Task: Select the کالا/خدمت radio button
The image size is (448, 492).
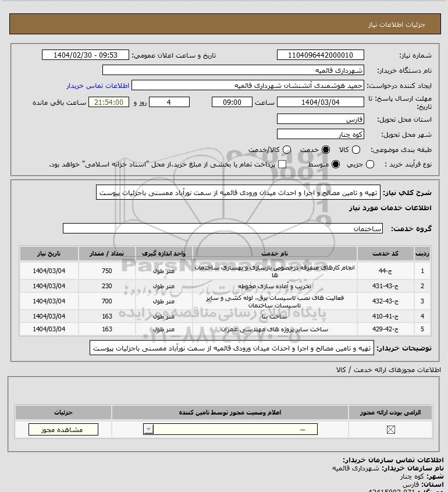Action: [286, 150]
